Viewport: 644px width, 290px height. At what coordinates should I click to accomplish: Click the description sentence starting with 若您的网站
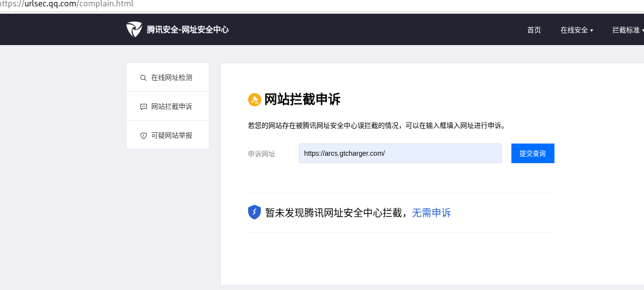[377, 125]
